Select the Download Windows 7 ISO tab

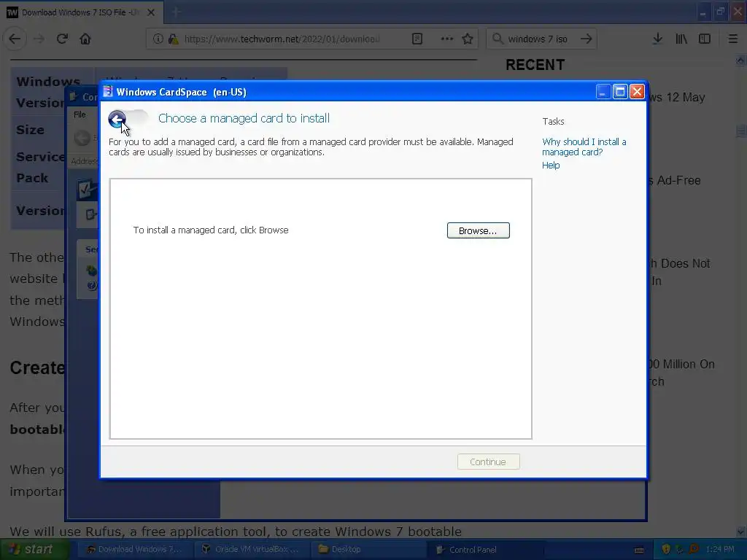pos(81,12)
